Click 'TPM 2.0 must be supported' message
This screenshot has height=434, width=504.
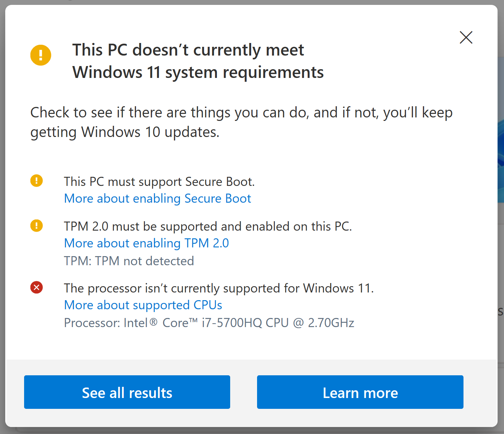(x=208, y=226)
